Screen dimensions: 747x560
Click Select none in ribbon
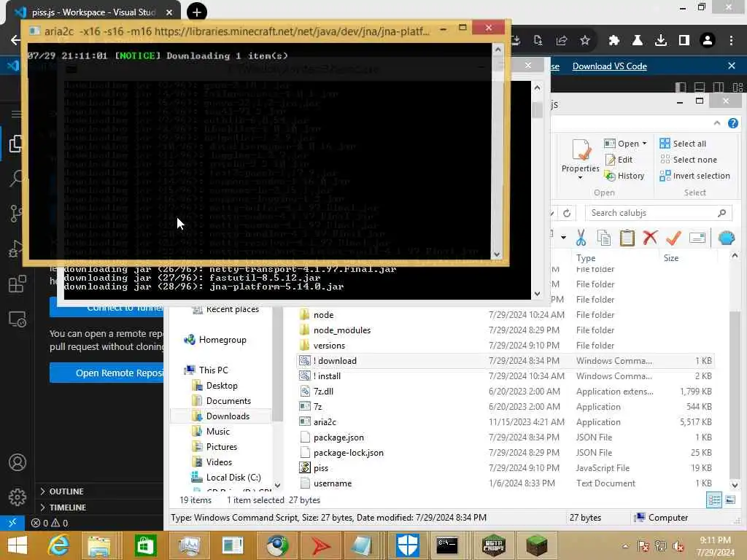pyautogui.click(x=689, y=160)
